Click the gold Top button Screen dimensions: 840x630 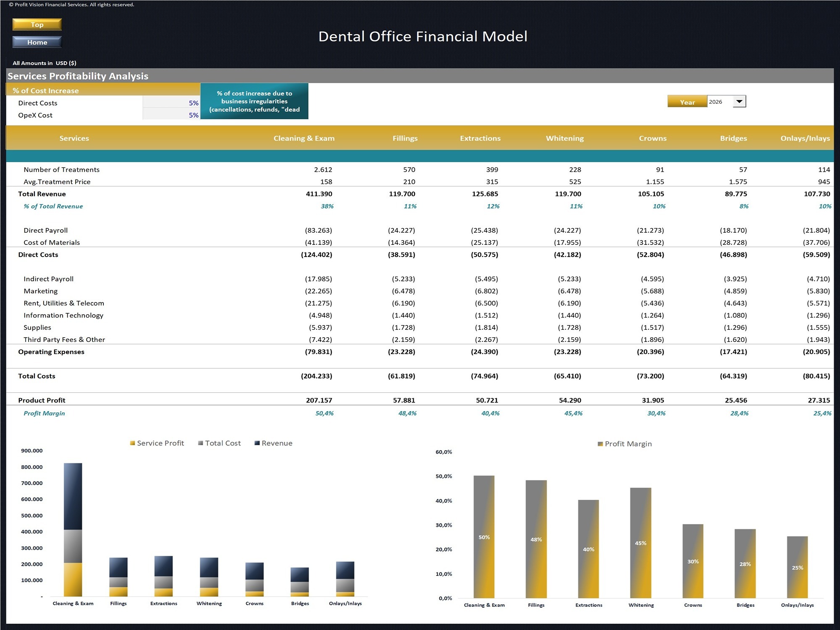[37, 24]
